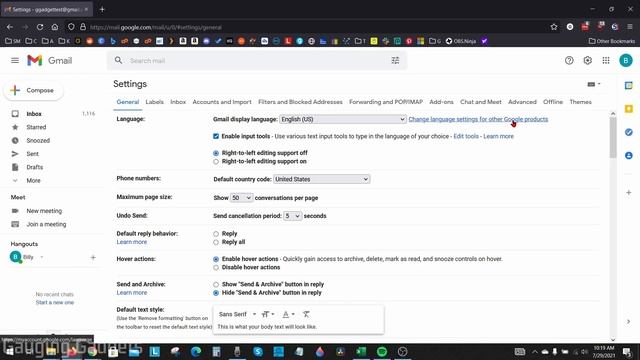This screenshot has height=360, width=640.
Task: Open Keep from the side panel
Action: coord(629,109)
